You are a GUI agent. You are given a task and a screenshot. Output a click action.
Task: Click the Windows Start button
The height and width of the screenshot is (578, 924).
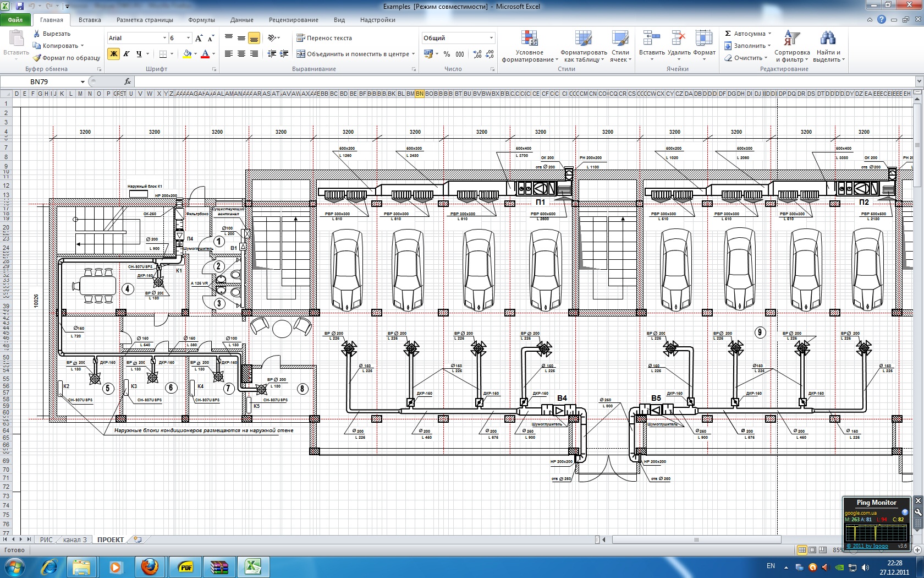pos(14,566)
